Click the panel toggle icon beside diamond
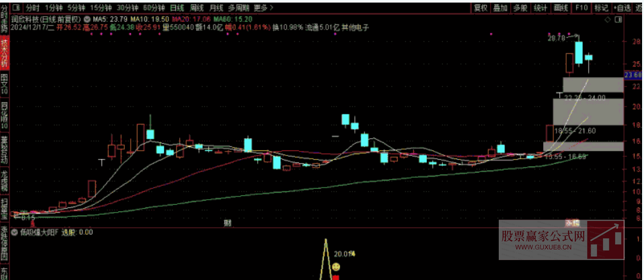Viewport: 644px width, 280px height. click(x=618, y=19)
